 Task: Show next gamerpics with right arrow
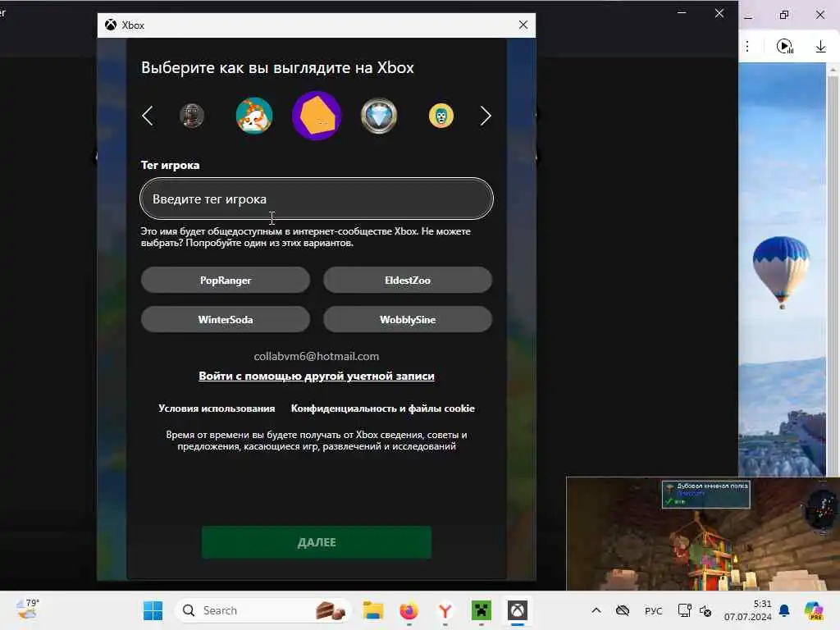click(486, 116)
